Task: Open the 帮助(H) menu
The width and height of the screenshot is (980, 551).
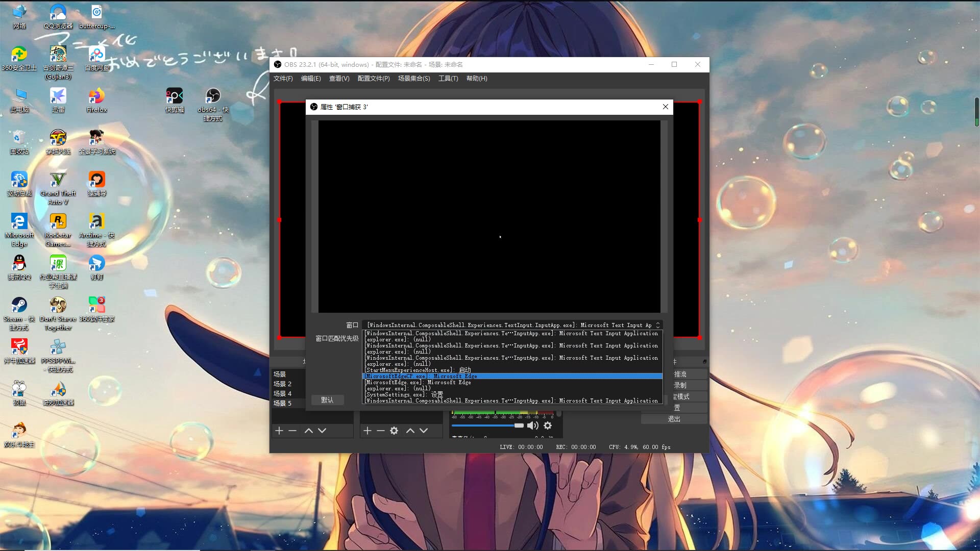Action: 477,79
